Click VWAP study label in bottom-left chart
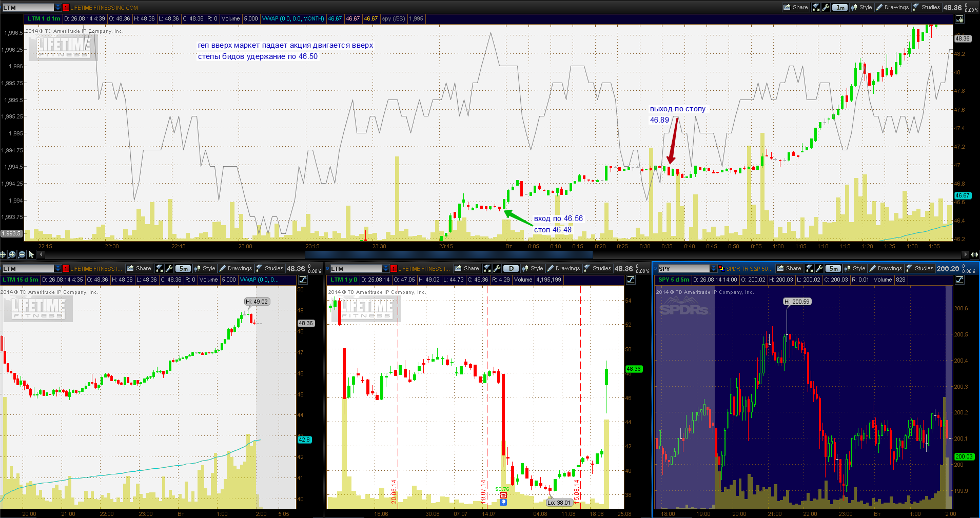The image size is (980, 518). 259,280
